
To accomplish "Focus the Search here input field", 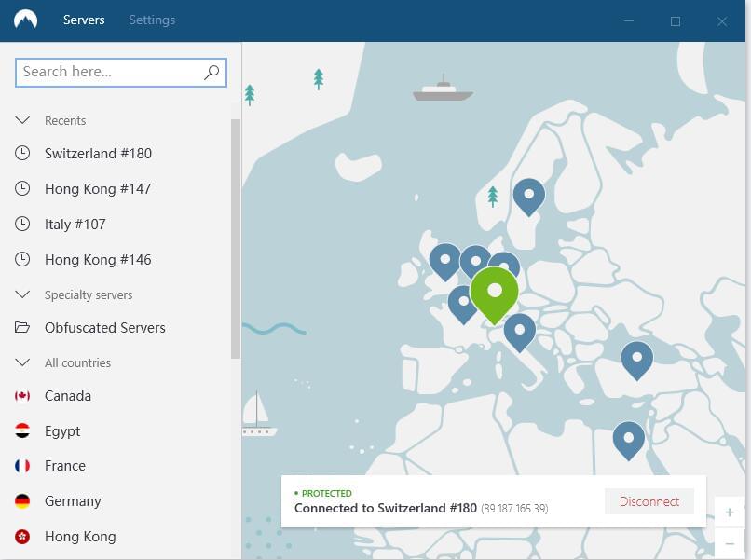I will click(121, 73).
